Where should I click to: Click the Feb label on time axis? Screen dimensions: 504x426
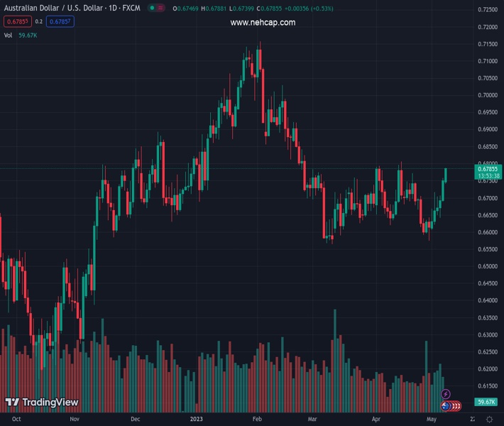pyautogui.click(x=258, y=419)
